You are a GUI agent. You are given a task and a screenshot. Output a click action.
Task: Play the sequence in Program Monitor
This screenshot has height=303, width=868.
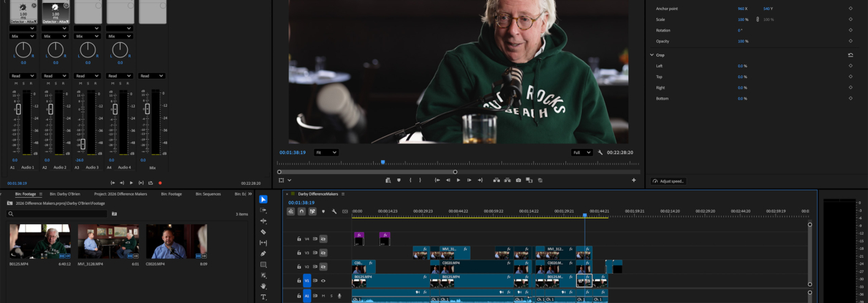pyautogui.click(x=458, y=181)
